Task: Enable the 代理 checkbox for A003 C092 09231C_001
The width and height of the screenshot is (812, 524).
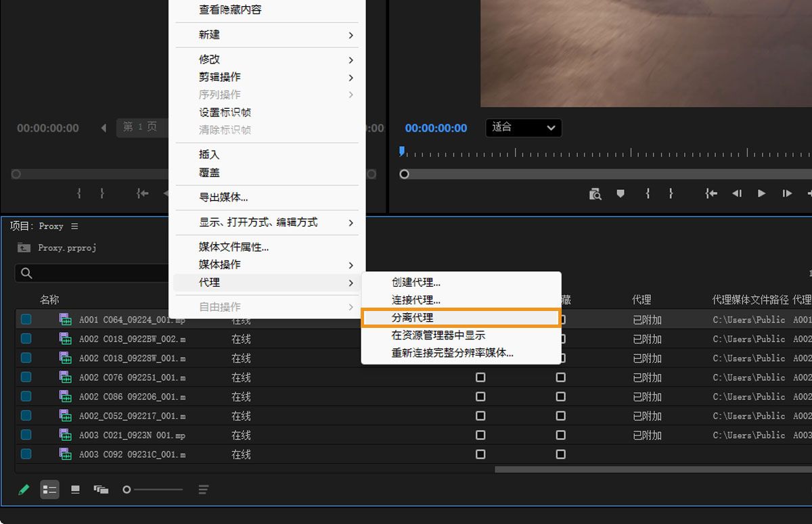Action: click(480, 454)
